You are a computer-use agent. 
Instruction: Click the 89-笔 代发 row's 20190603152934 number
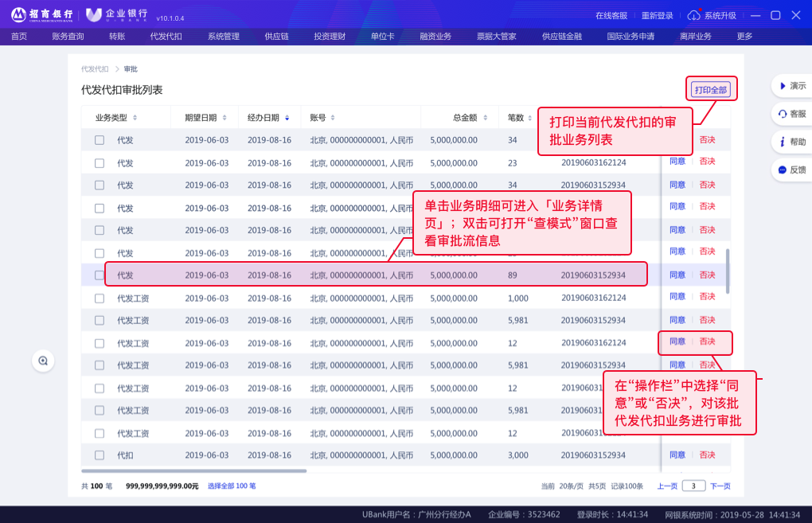(593, 275)
